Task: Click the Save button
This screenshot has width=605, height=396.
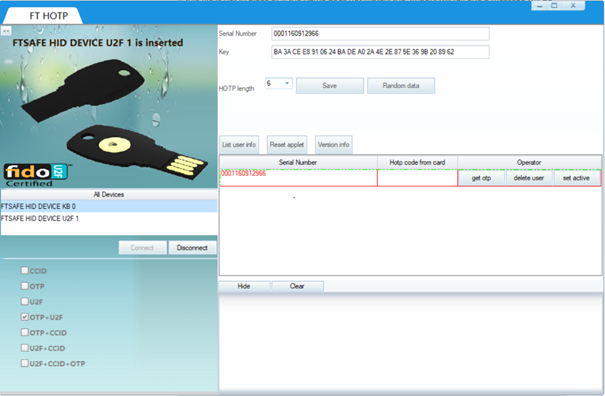Action: pos(330,86)
